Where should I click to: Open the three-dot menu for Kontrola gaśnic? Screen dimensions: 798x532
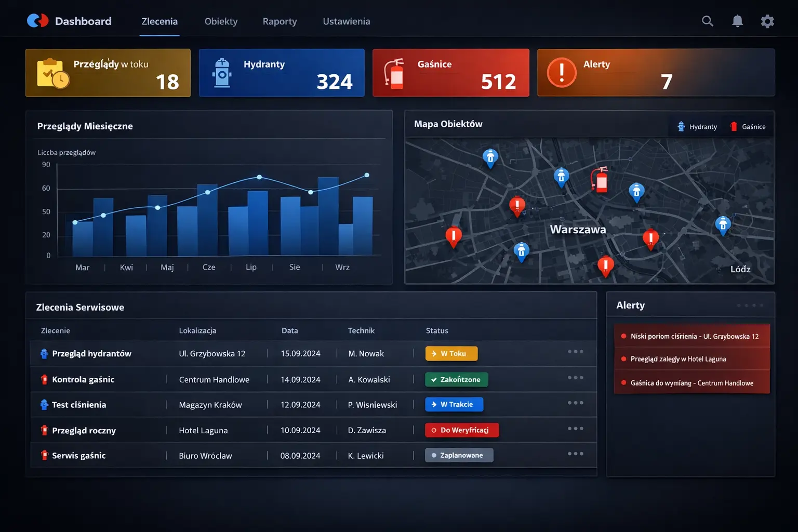575,377
